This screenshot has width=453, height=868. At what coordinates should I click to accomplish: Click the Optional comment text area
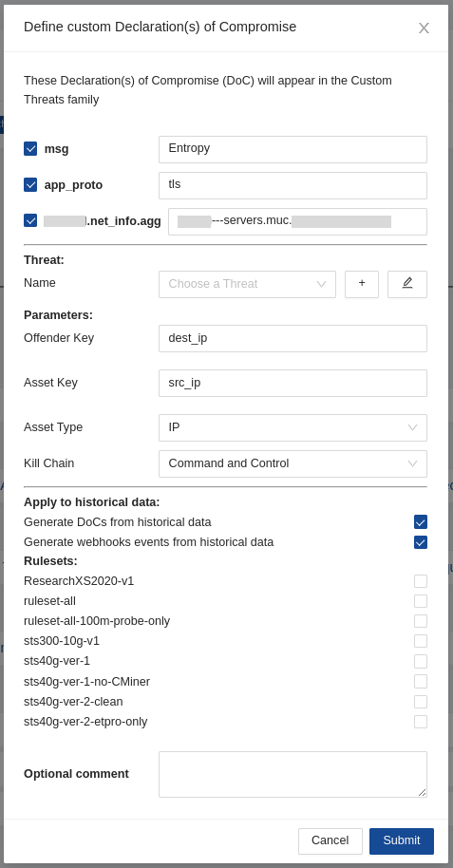click(293, 774)
